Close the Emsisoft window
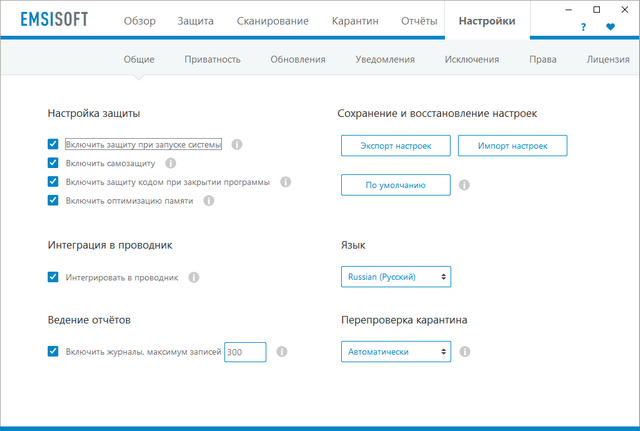Viewport: 640px width, 431px height. (x=624, y=10)
